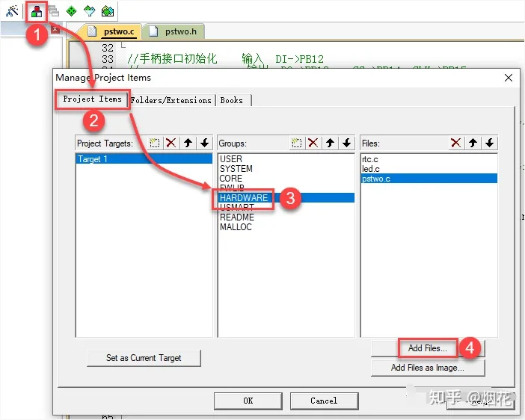Screen dimensions: 525x420
Task: Move selected group up
Action: [330, 143]
